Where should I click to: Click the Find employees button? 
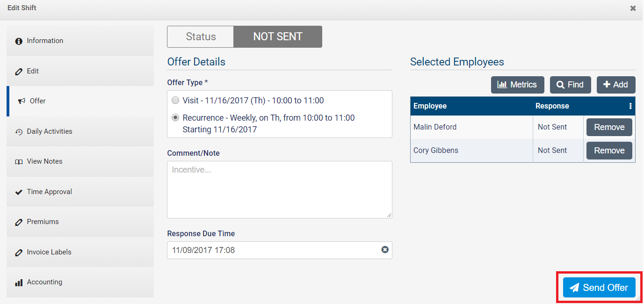point(570,85)
